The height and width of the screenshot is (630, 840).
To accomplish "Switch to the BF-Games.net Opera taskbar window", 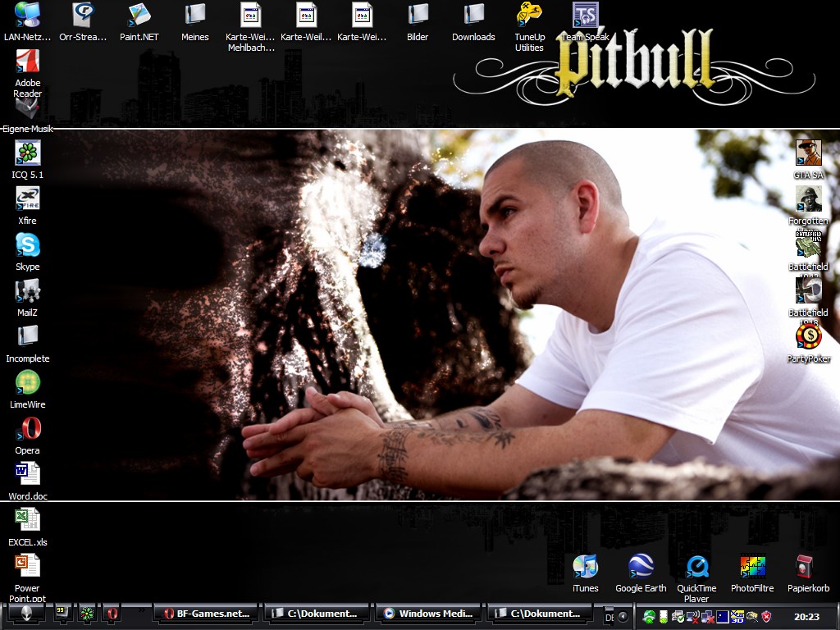I will 206,614.
